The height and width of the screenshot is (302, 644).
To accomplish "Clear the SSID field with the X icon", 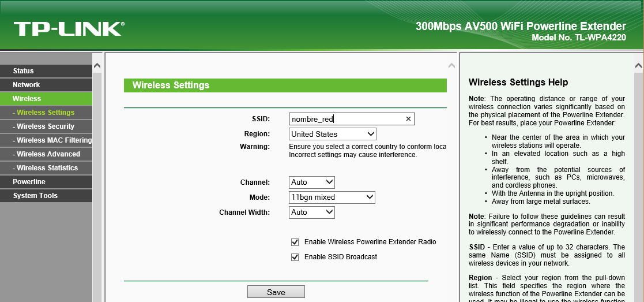I will click(408, 119).
